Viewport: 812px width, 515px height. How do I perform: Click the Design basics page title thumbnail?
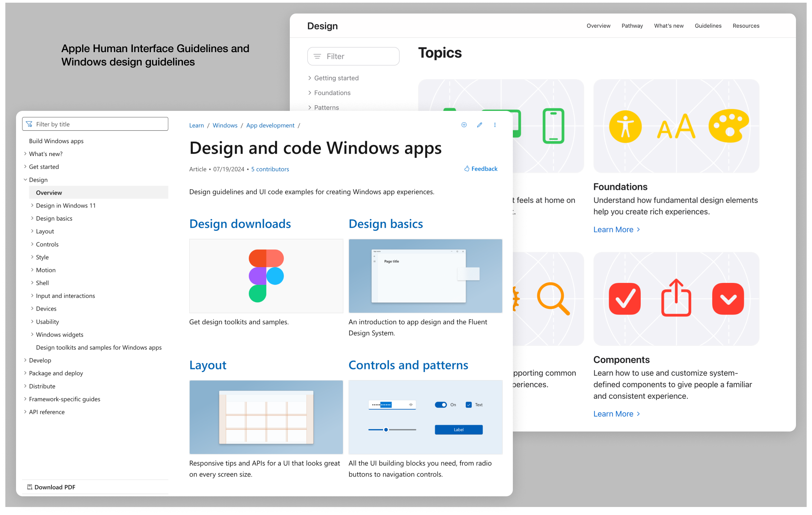click(x=425, y=276)
